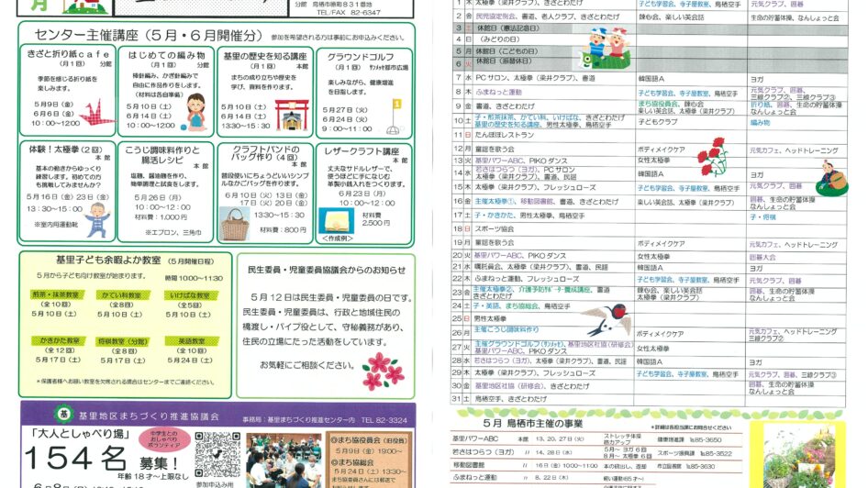The height and width of the screenshot is (488, 868).
Task: Click the 大人としゃべり場 heading
Action: click(80, 434)
